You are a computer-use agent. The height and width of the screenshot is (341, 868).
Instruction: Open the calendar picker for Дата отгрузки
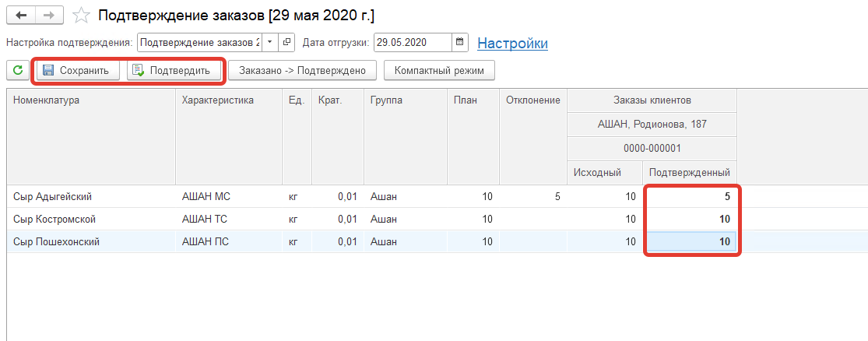459,43
